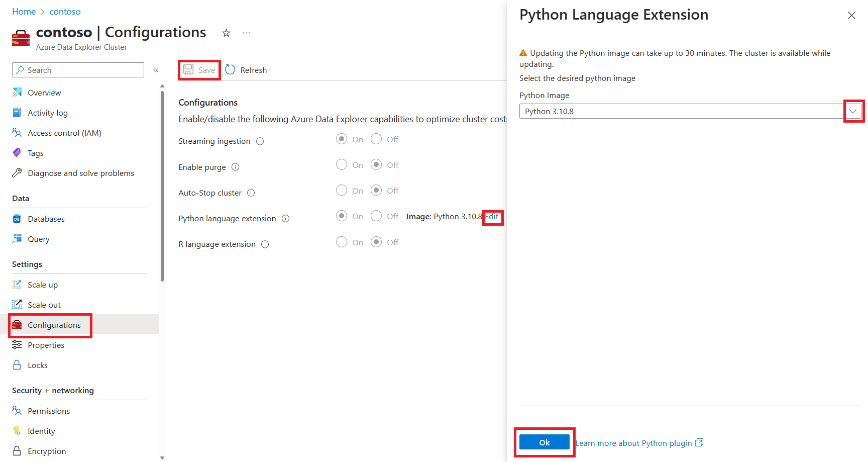Click the Access control (IAM) icon
This screenshot has width=868, height=462.
[x=17, y=133]
